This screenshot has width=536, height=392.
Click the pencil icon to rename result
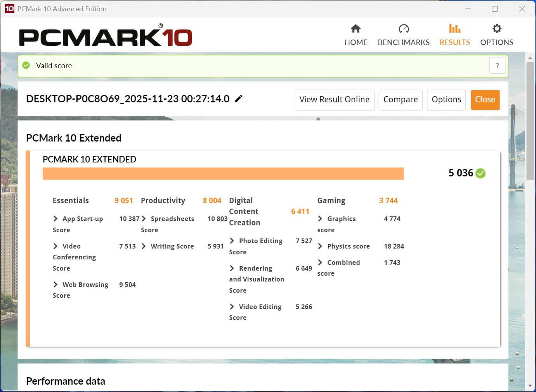[239, 99]
